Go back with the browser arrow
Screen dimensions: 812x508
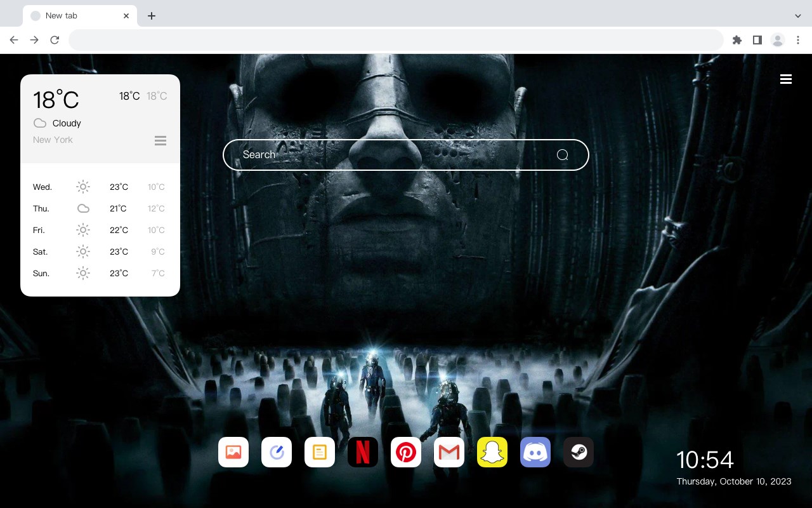pyautogui.click(x=14, y=40)
